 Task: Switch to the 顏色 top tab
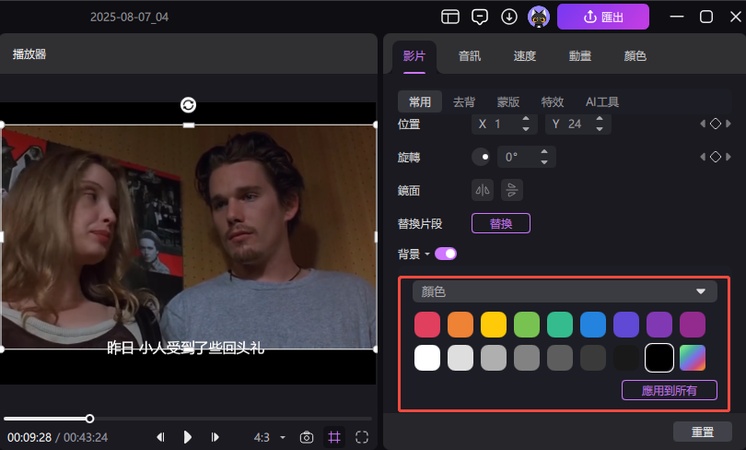pyautogui.click(x=635, y=56)
